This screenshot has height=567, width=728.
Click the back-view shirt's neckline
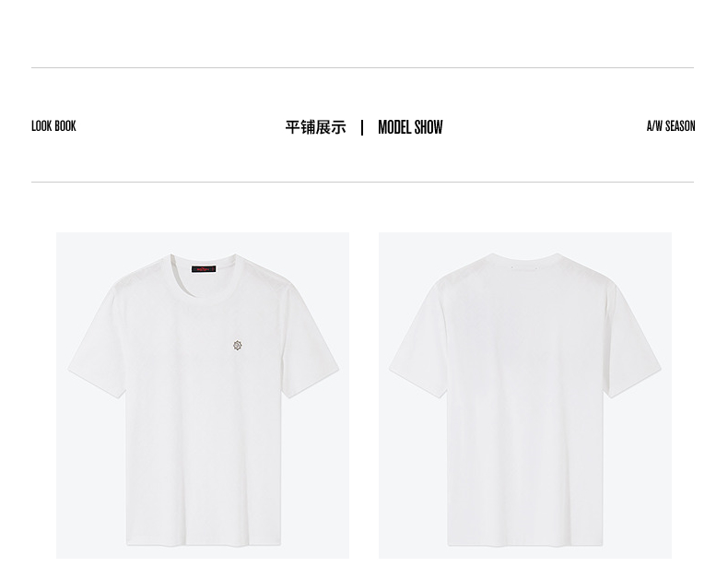[525, 257]
